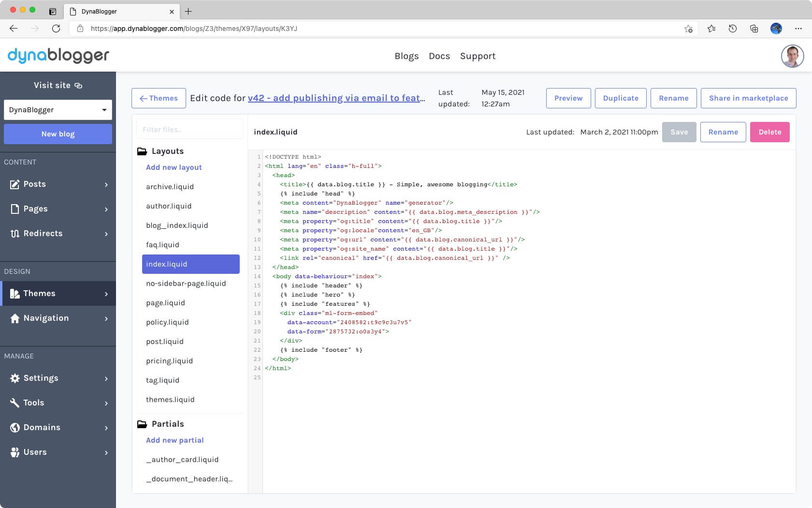Click the Posts edit icon in sidebar
Screen dimensions: 812x508
[14, 184]
